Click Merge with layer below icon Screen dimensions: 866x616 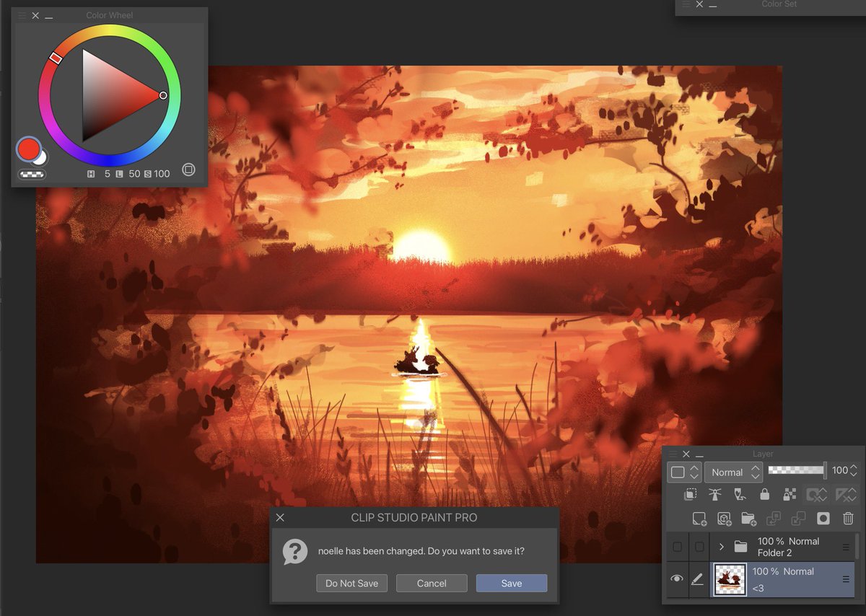(x=798, y=519)
